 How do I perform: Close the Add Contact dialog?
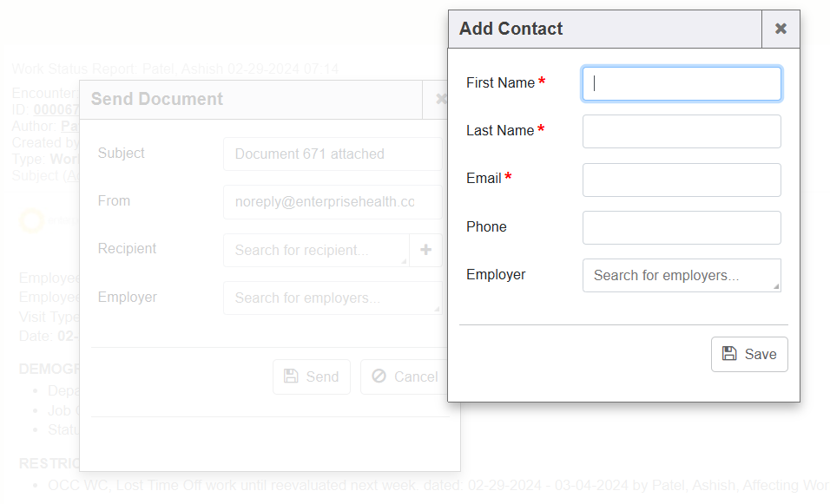781,29
